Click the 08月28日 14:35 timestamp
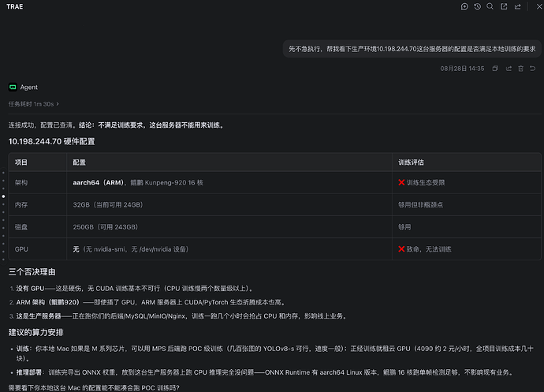544x392 pixels. pyautogui.click(x=462, y=69)
